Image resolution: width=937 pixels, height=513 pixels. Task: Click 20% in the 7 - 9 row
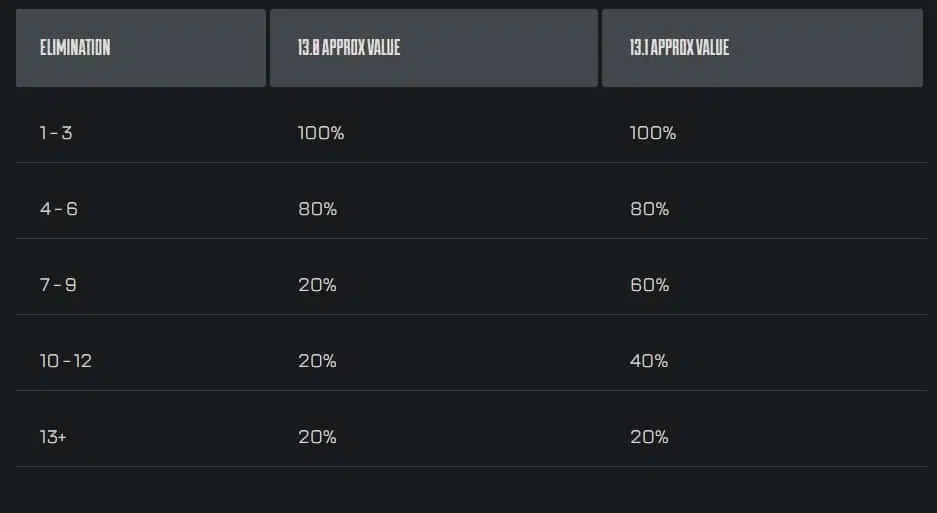click(x=317, y=285)
